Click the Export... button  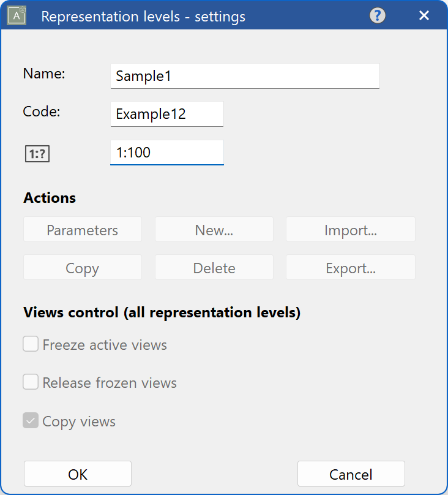coord(350,267)
